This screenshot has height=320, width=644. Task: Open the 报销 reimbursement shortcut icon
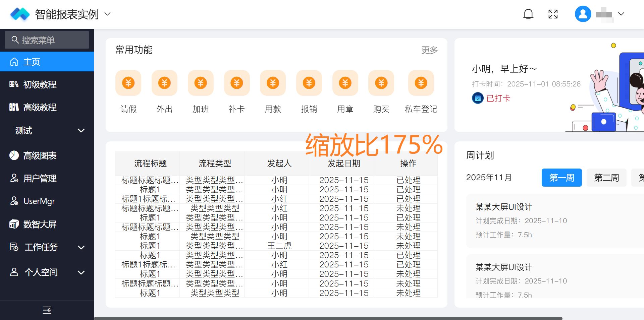(x=309, y=83)
